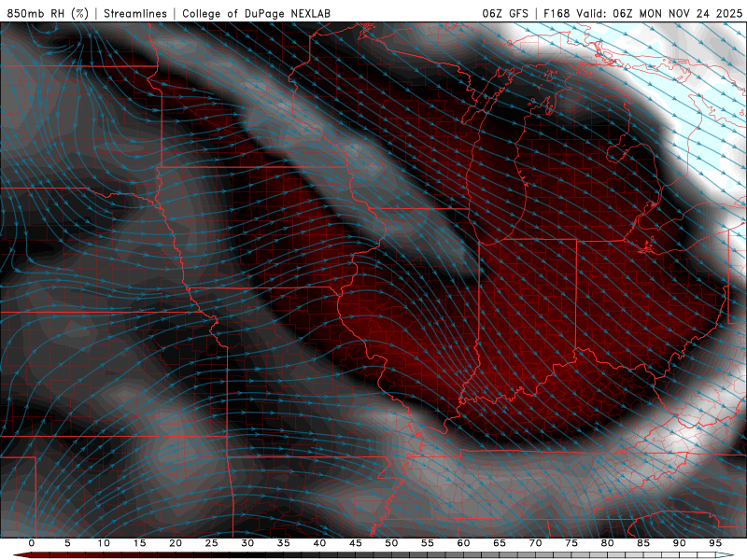
Task: Click the "30" label on the color scale
Action: point(247,543)
